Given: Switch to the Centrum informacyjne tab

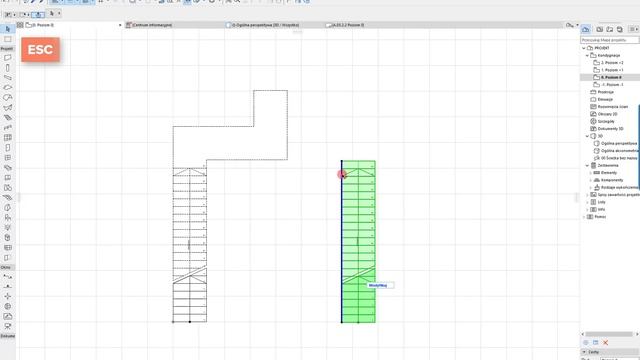Looking at the screenshot, I should coord(174,25).
